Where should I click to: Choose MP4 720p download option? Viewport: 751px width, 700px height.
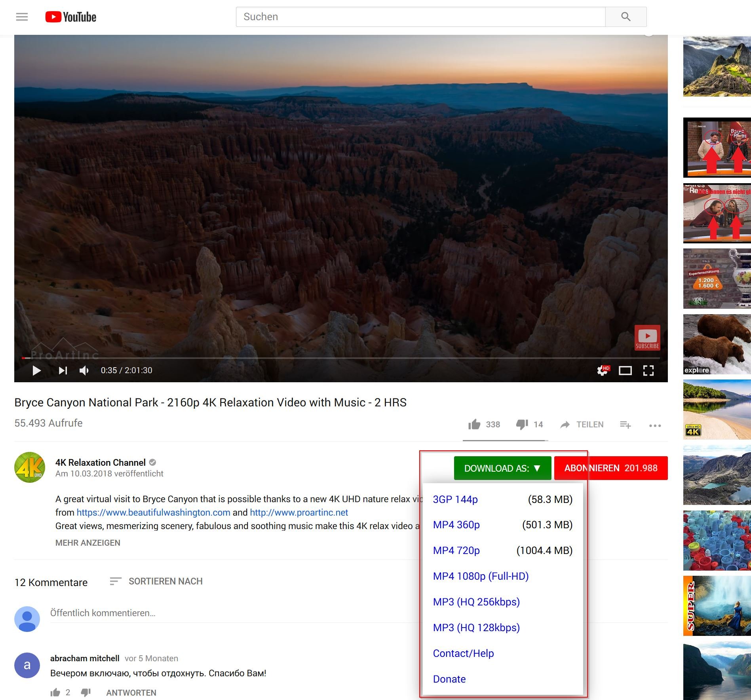[x=456, y=550]
